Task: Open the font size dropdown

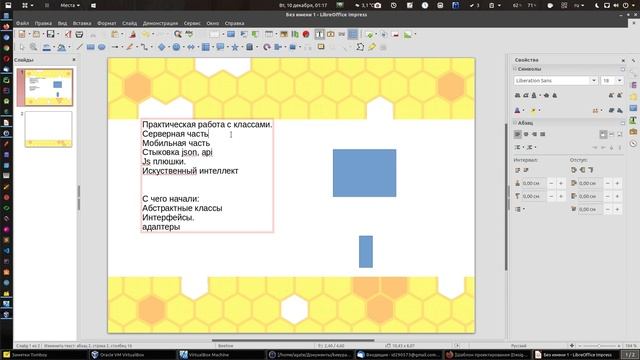Action: click(x=619, y=81)
